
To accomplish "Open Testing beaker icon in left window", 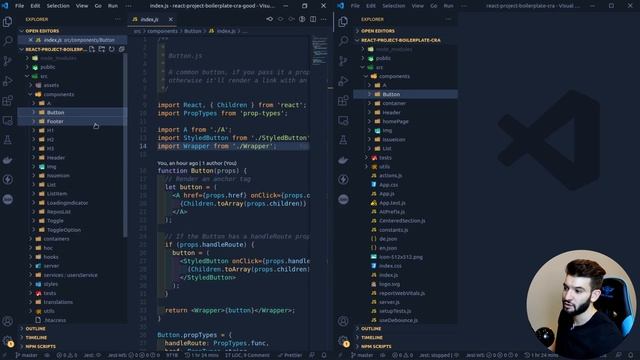I will pos(8,140).
